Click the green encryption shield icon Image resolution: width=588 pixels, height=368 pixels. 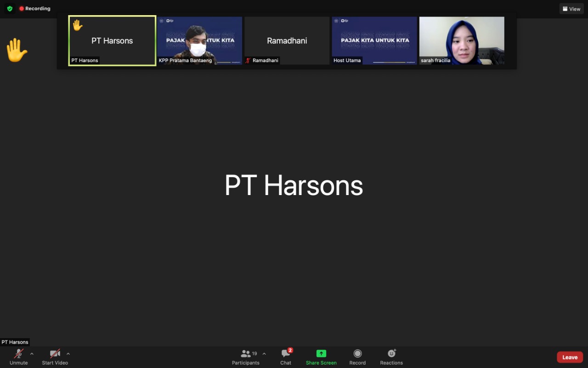10,9
